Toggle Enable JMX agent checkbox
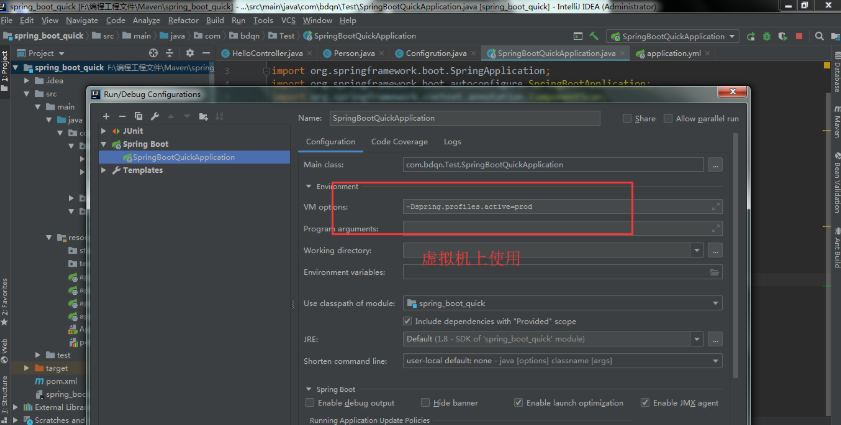This screenshot has width=841, height=425. (645, 402)
